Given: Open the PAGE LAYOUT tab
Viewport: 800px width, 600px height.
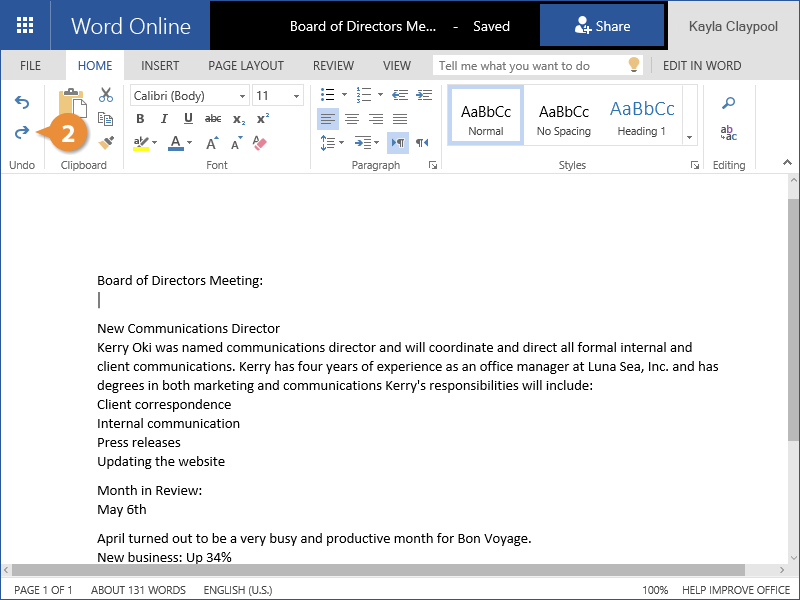Looking at the screenshot, I should 246,66.
